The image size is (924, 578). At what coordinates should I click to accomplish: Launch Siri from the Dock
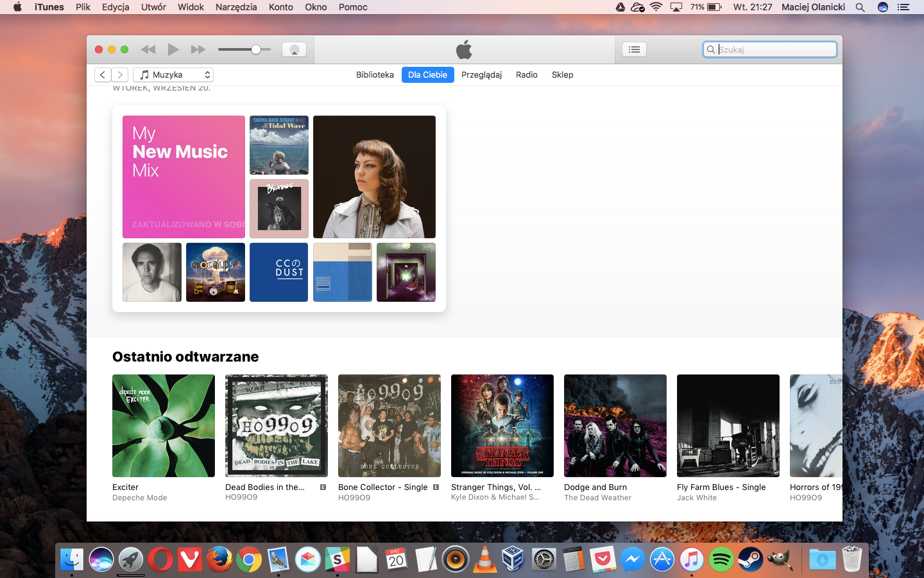pyautogui.click(x=101, y=560)
